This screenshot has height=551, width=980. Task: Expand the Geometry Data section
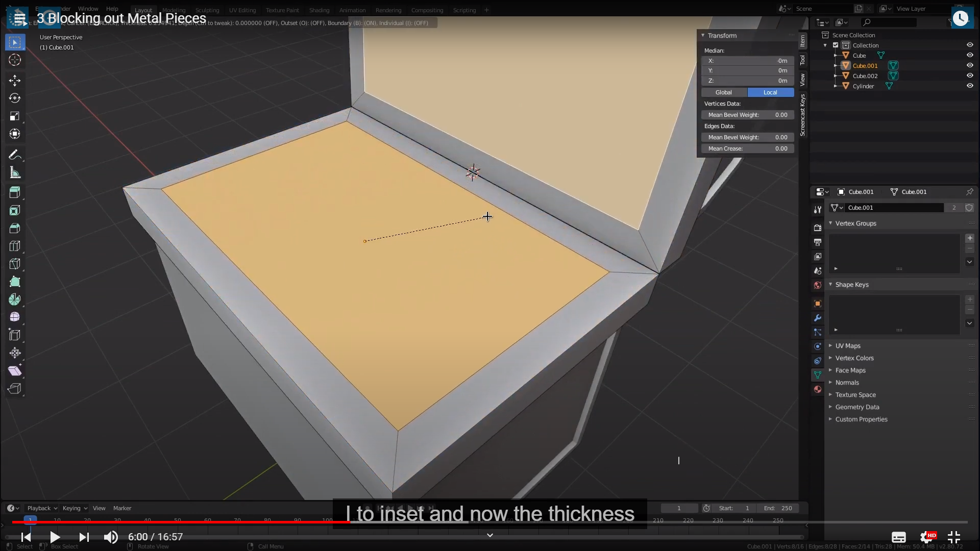[857, 407]
